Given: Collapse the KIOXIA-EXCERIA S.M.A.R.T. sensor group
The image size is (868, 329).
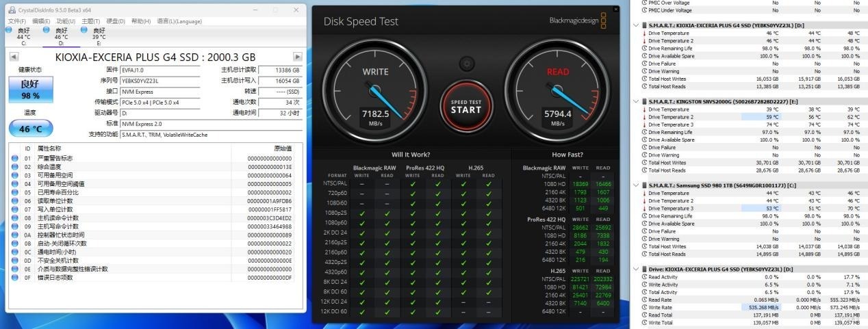Looking at the screenshot, I should 638,25.
